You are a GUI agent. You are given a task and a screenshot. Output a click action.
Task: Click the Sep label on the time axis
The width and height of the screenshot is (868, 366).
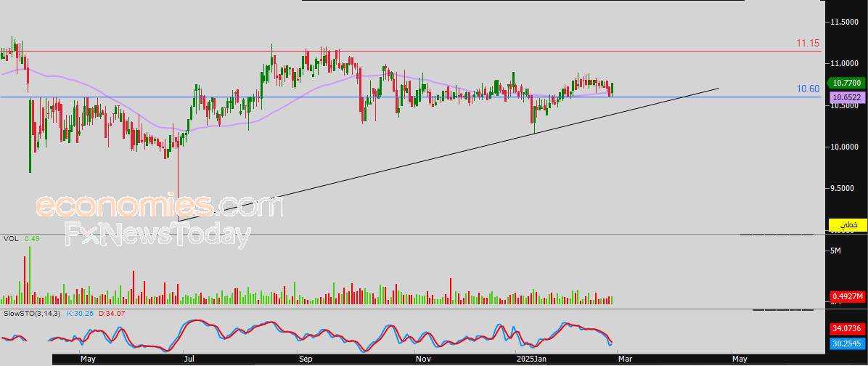pyautogui.click(x=306, y=359)
